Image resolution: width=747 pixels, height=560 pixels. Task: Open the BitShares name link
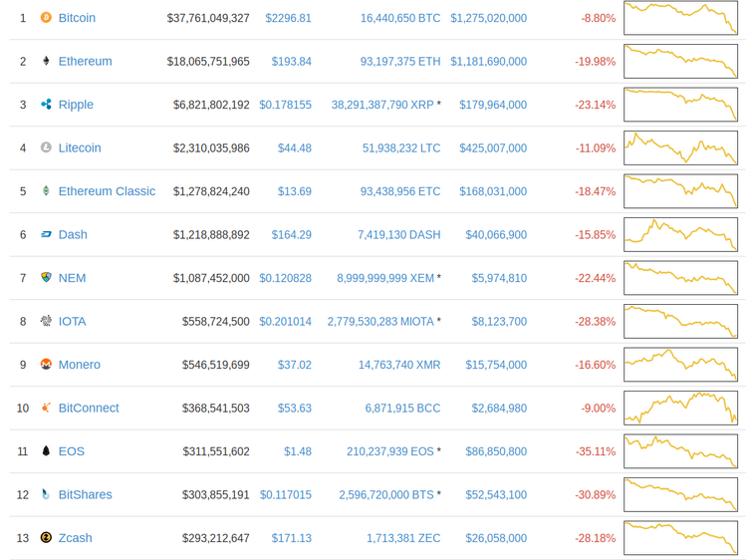point(86,495)
